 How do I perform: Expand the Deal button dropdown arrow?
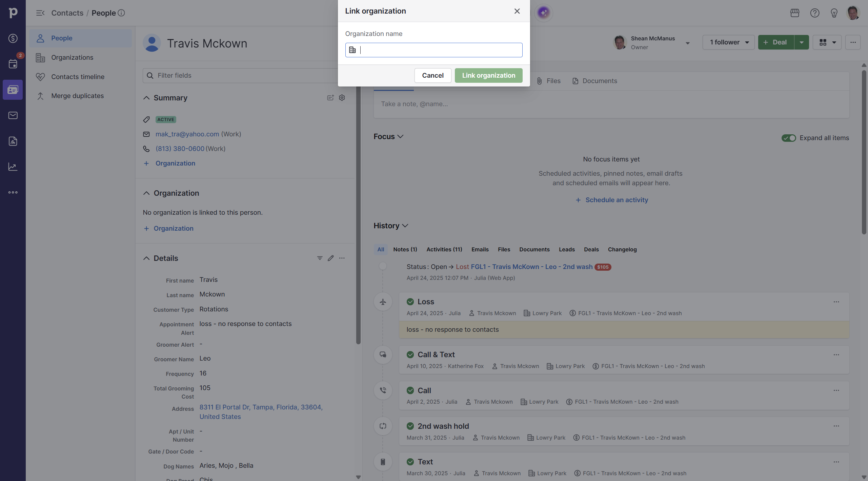coord(801,42)
